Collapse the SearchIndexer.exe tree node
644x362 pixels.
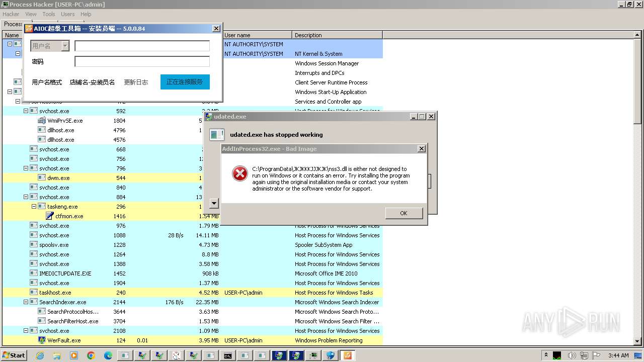tap(26, 302)
